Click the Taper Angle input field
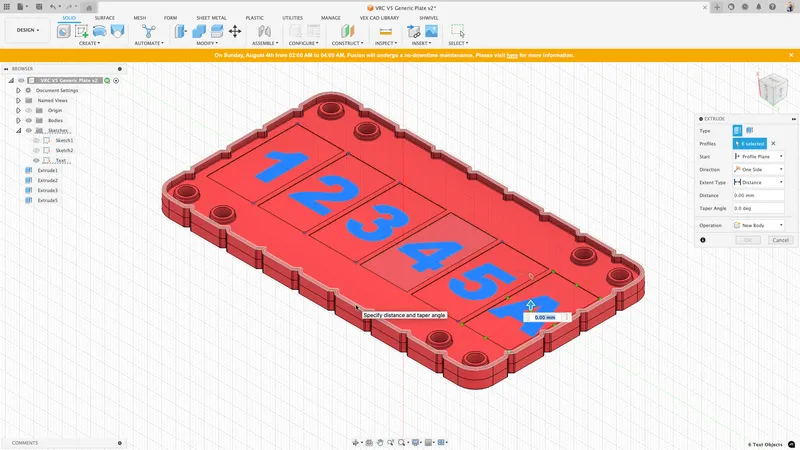Screen dimensions: 800x450 758,208
